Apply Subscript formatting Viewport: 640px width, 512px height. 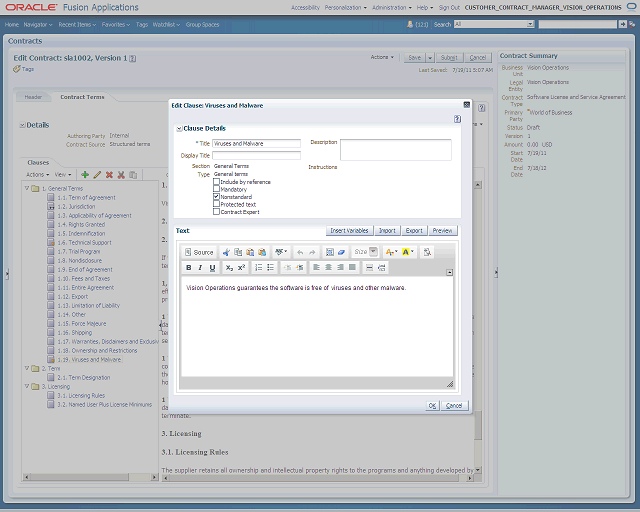(x=229, y=268)
